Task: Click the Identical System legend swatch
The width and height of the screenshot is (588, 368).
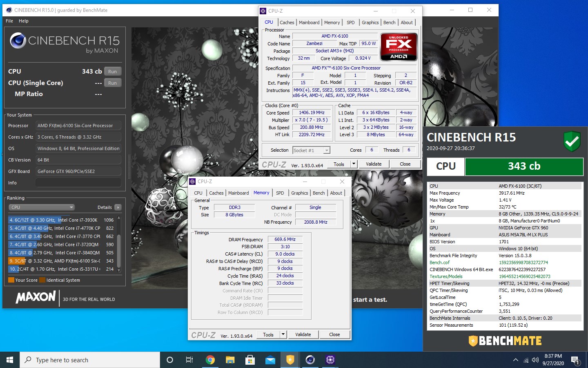Action: click(42, 280)
